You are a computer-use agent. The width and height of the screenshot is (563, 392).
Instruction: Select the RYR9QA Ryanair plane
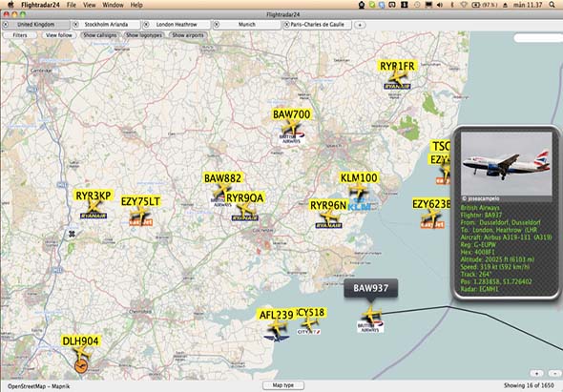coord(245,209)
